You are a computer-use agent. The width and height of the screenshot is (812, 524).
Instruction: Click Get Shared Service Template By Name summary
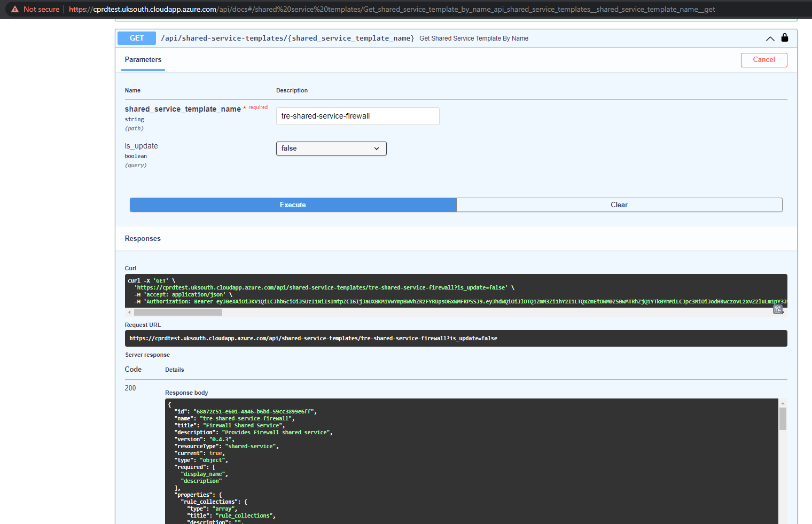(473, 38)
